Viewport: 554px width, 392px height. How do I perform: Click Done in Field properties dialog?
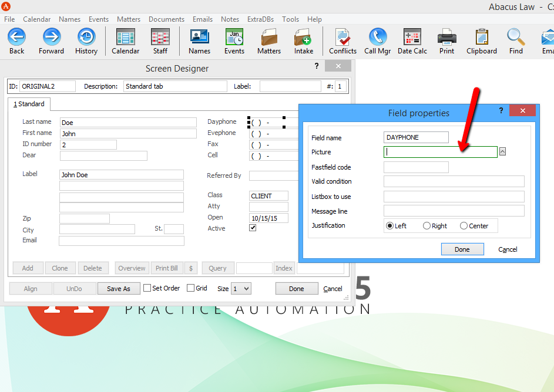pyautogui.click(x=462, y=249)
